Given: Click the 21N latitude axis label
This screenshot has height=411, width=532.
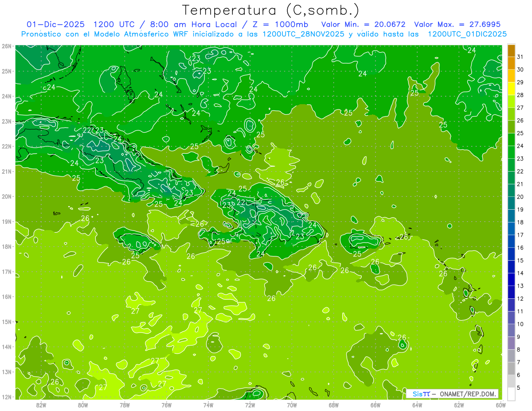Looking at the screenshot, I should click(7, 171).
